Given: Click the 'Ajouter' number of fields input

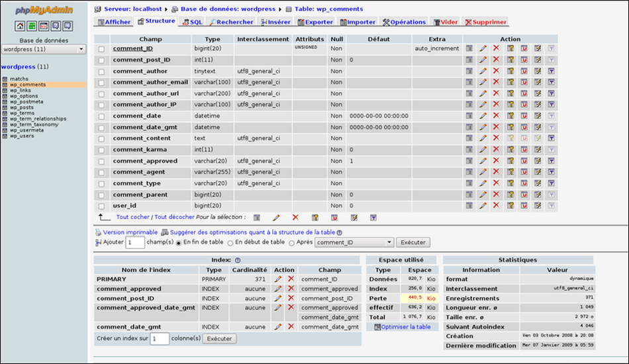Looking at the screenshot, I should pyautogui.click(x=135, y=242).
